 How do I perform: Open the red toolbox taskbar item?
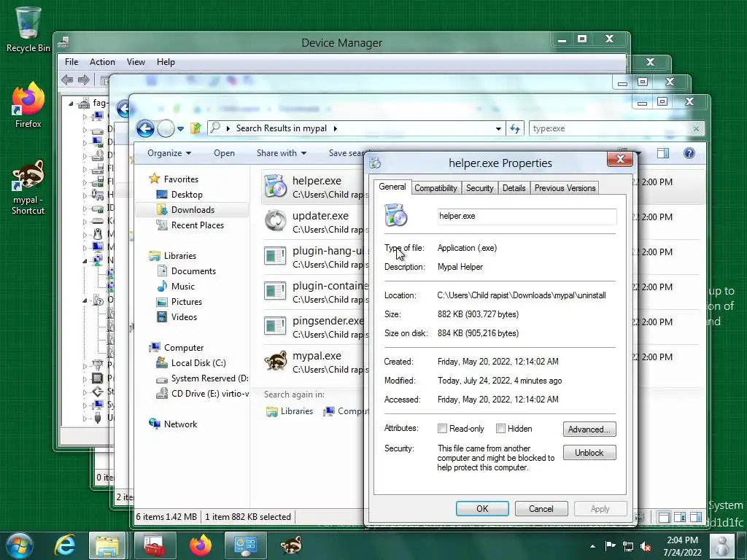coord(155,545)
